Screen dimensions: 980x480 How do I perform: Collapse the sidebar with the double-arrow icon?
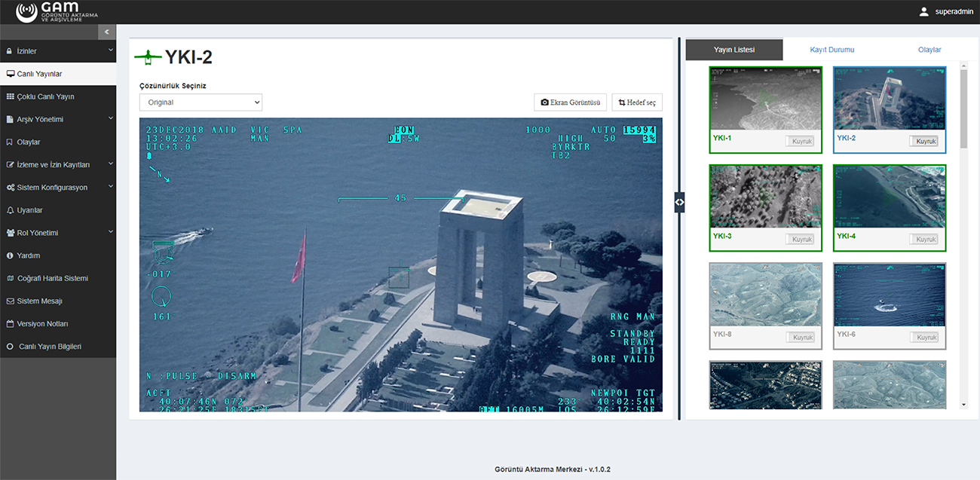[107, 32]
